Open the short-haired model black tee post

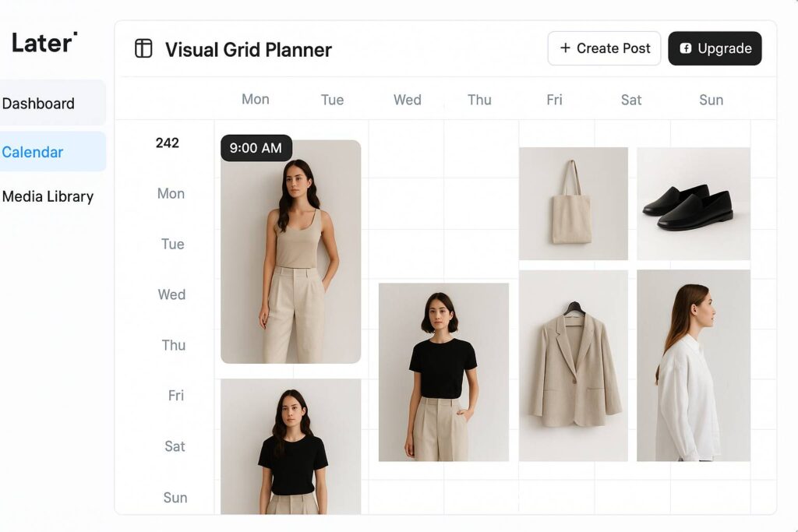point(443,372)
